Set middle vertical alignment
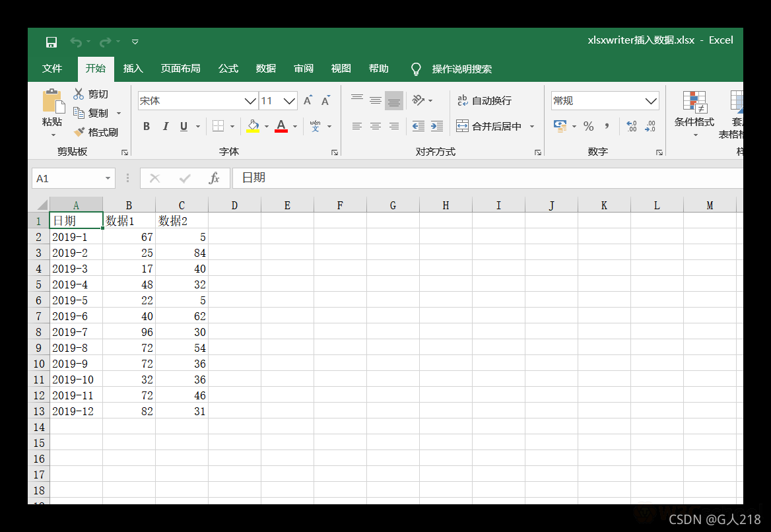771x532 pixels. point(376,100)
